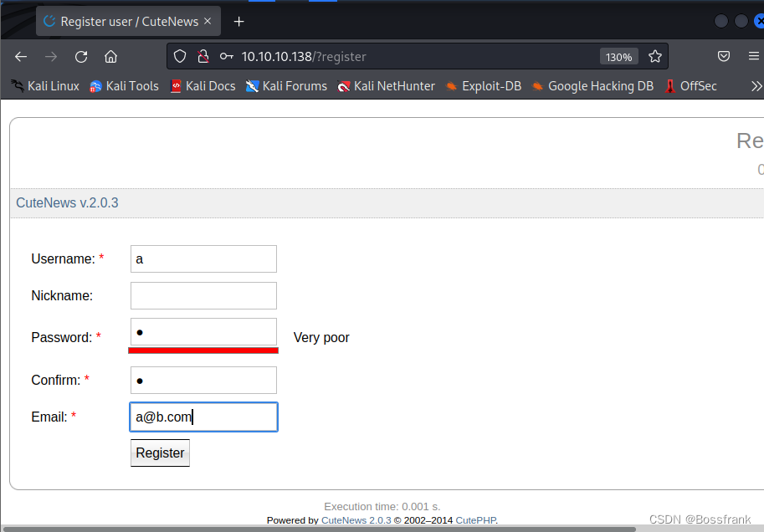Submit the form with the Register button
Image resolution: width=764 pixels, height=532 pixels.
click(x=160, y=453)
